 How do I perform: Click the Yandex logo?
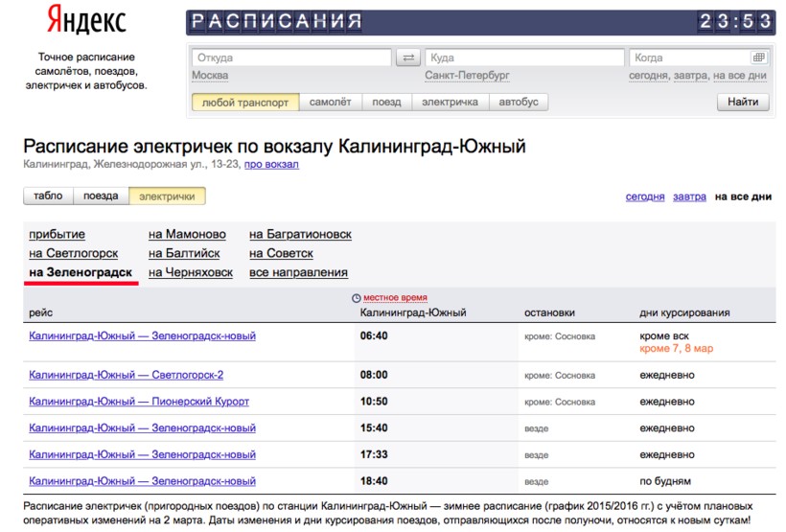[x=86, y=20]
